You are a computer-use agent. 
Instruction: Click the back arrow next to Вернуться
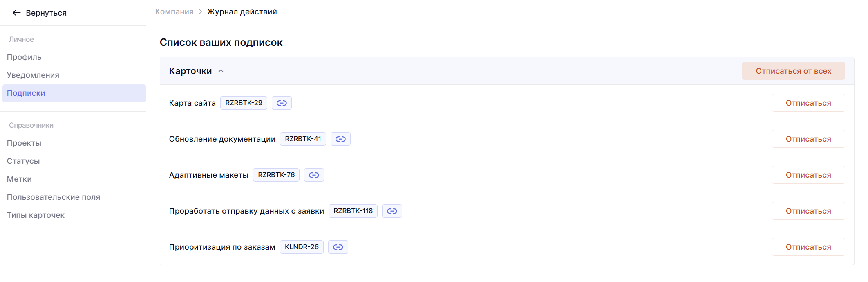[x=16, y=13]
